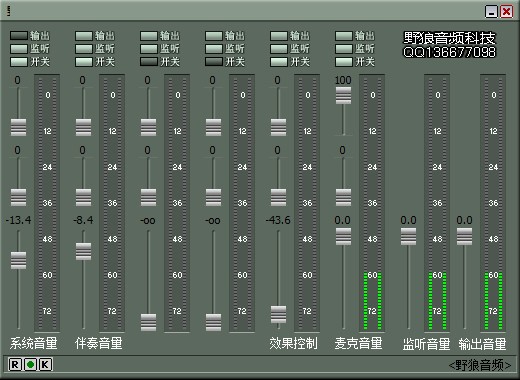Click the 输出音量 fader handle
Viewport: 520px width, 380px height.
pos(464,237)
